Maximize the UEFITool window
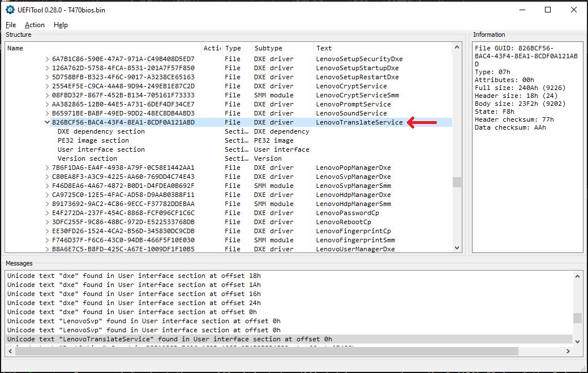The width and height of the screenshot is (588, 373). point(548,10)
